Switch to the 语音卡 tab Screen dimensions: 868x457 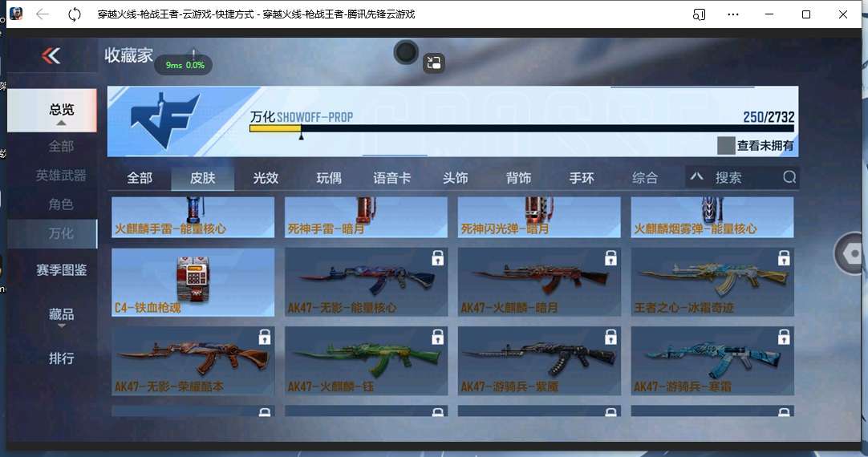point(392,178)
